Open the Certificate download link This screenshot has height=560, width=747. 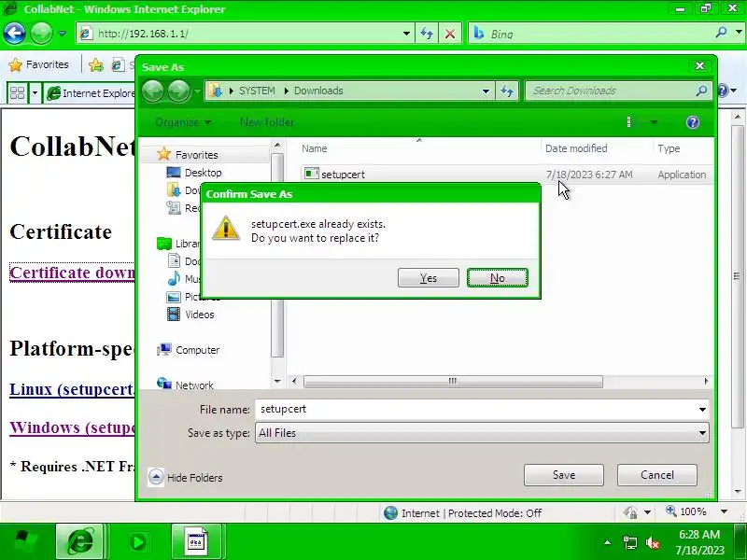(x=72, y=273)
